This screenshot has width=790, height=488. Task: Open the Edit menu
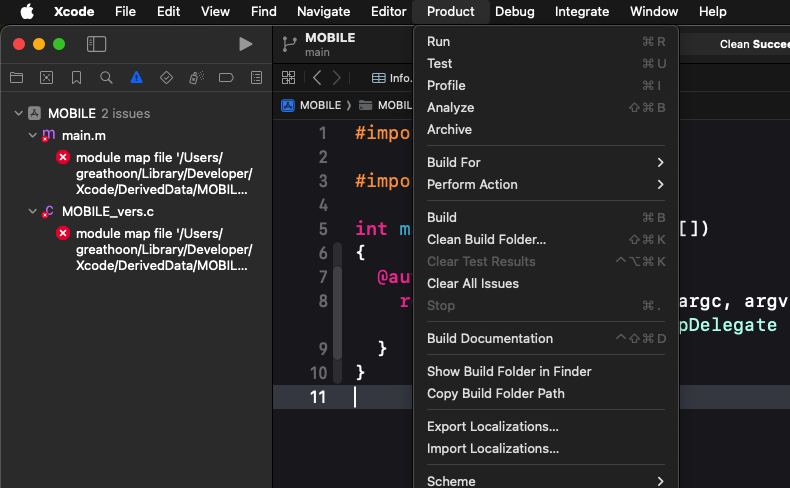168,11
